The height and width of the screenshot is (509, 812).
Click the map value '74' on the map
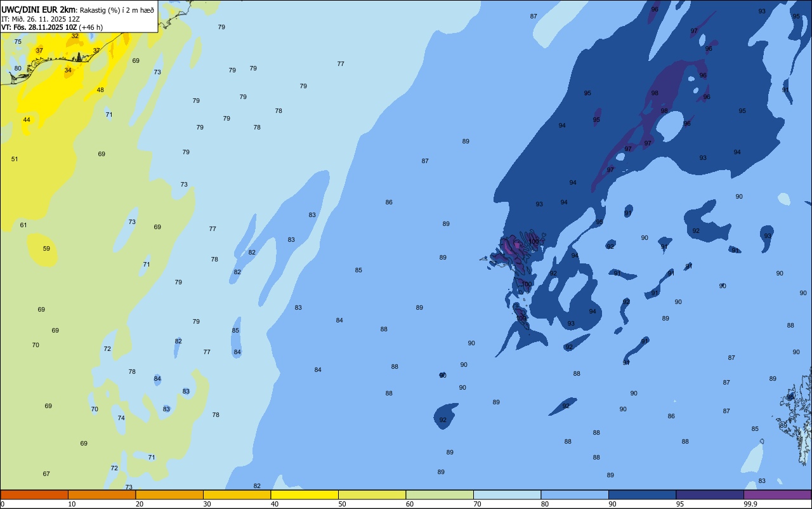click(121, 418)
